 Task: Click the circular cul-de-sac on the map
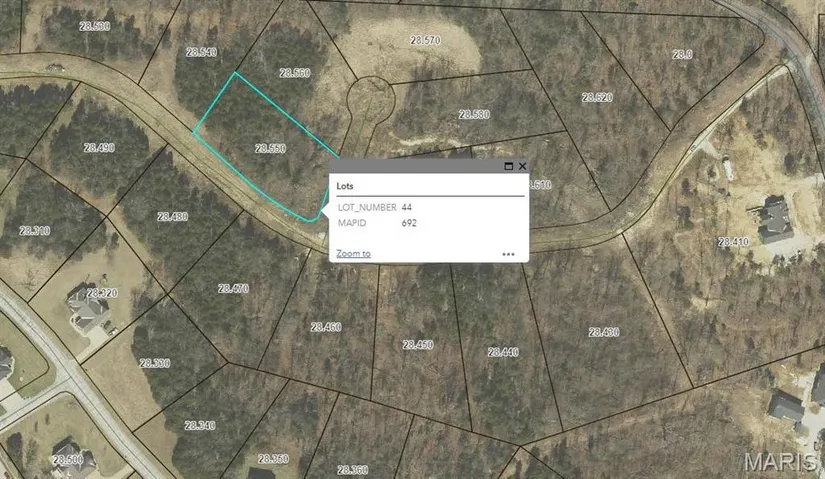point(370,98)
